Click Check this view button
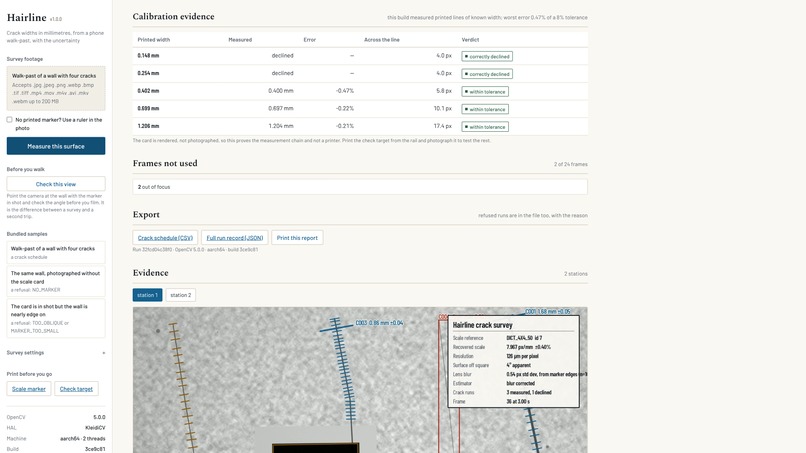The height and width of the screenshot is (453, 806). [56, 184]
